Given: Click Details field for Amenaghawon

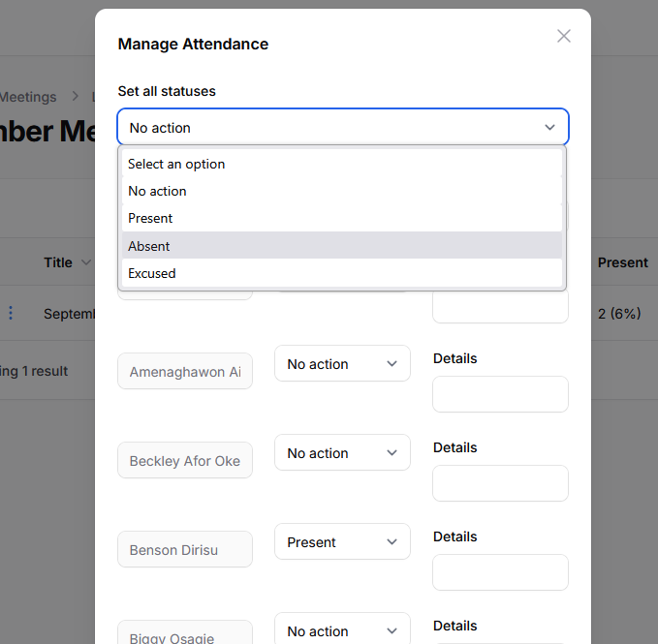Looking at the screenshot, I should 500,394.
